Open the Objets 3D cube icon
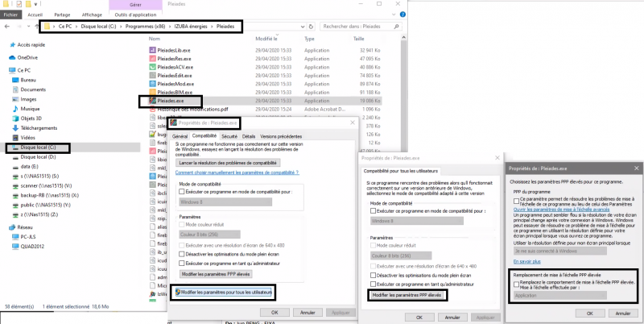Screen dimensions: 644x324 click(x=15, y=118)
